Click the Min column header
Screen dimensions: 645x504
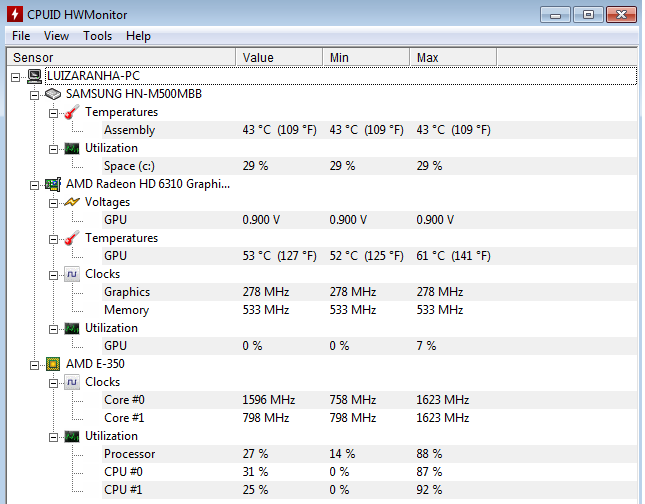click(x=366, y=57)
